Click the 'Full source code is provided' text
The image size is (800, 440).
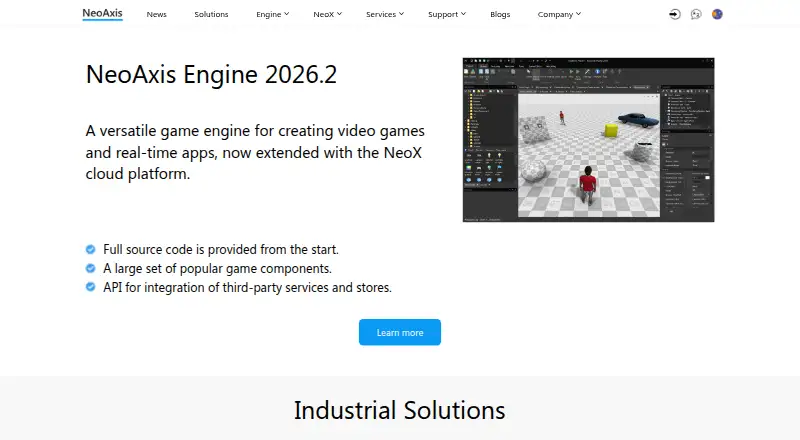click(x=221, y=250)
